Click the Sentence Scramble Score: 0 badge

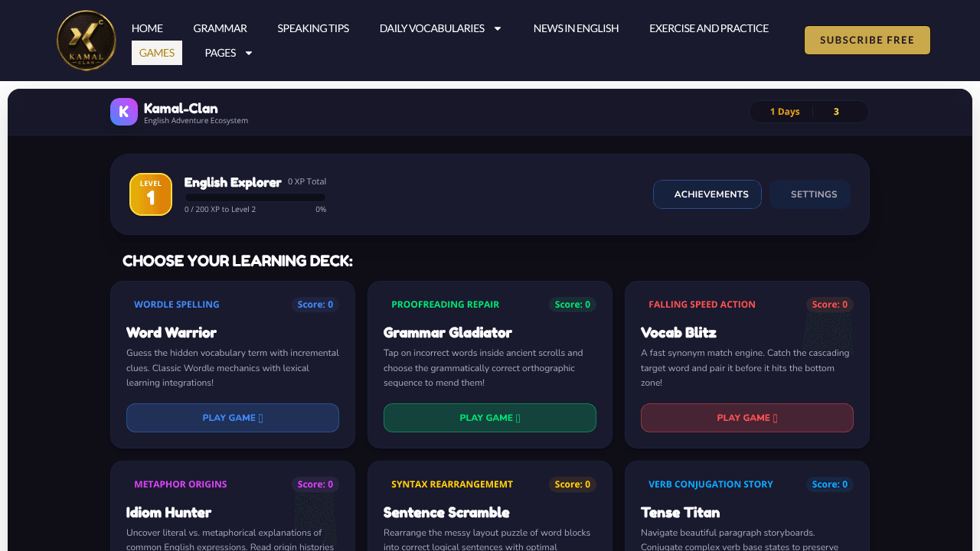[x=573, y=484]
